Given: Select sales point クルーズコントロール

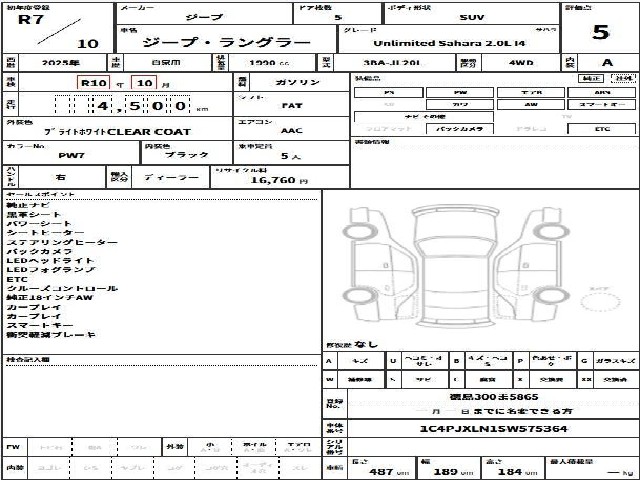Looking at the screenshot, I should click(x=62, y=289).
